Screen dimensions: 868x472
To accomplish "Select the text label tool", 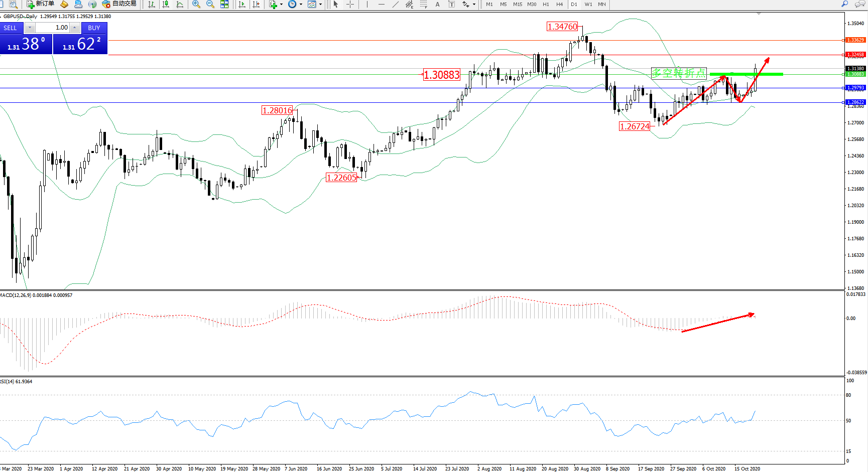I will (x=451, y=4).
